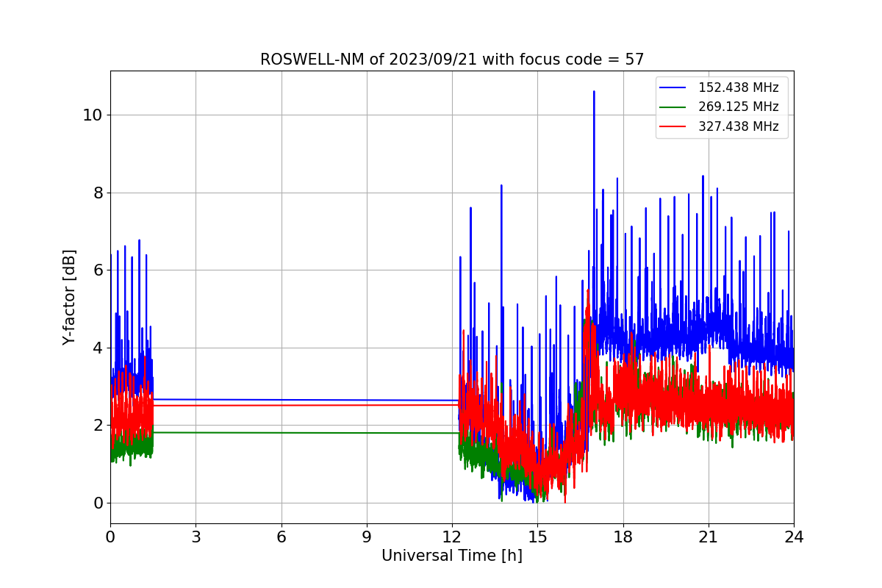The height and width of the screenshot is (588, 882).
Task: Click x-axis tick label 15
Action: [x=537, y=537]
